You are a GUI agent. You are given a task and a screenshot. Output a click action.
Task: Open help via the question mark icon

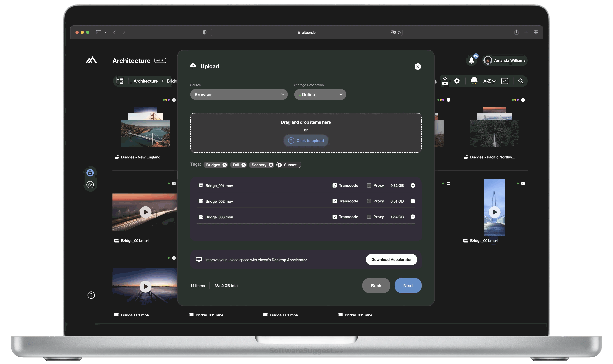tap(91, 295)
